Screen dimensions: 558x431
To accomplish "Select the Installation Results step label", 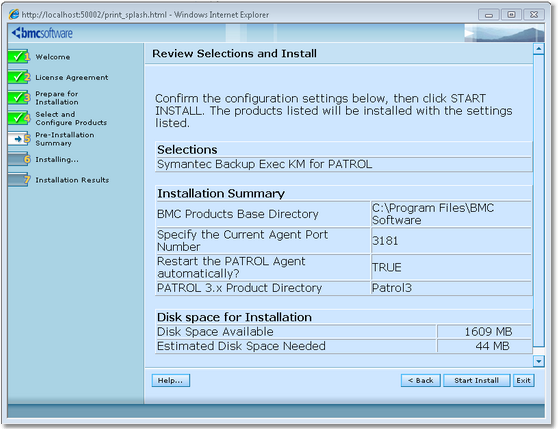I will point(72,180).
